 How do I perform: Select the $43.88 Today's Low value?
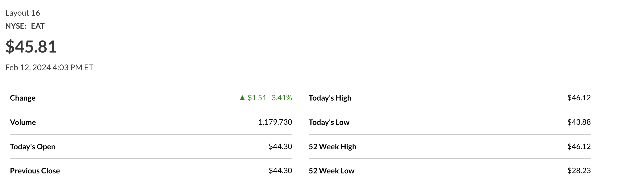pos(579,122)
